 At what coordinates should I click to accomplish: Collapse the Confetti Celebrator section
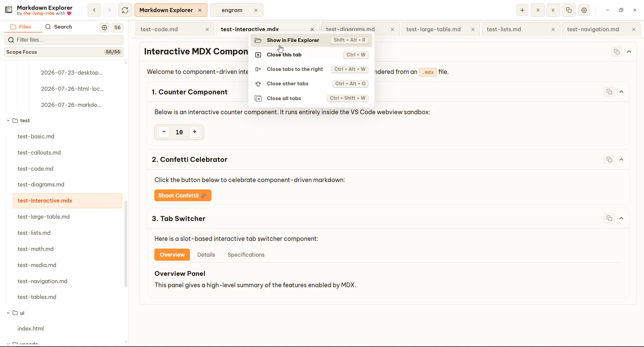(622, 160)
